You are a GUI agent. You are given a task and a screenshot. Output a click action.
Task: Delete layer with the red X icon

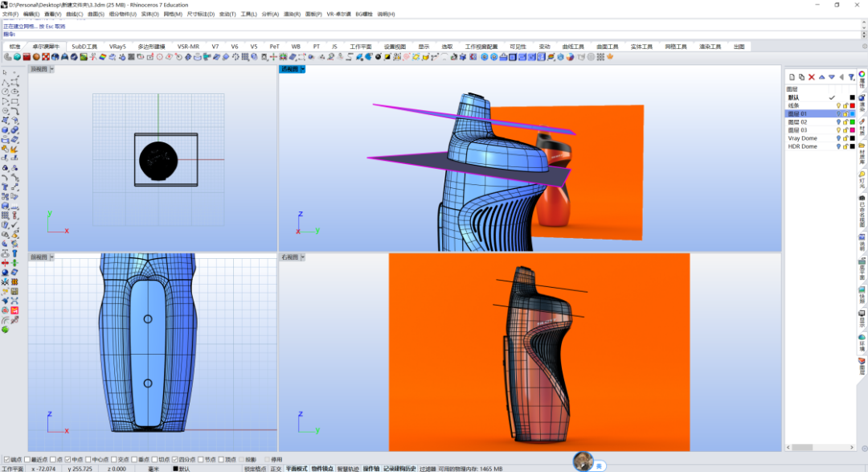coord(812,77)
